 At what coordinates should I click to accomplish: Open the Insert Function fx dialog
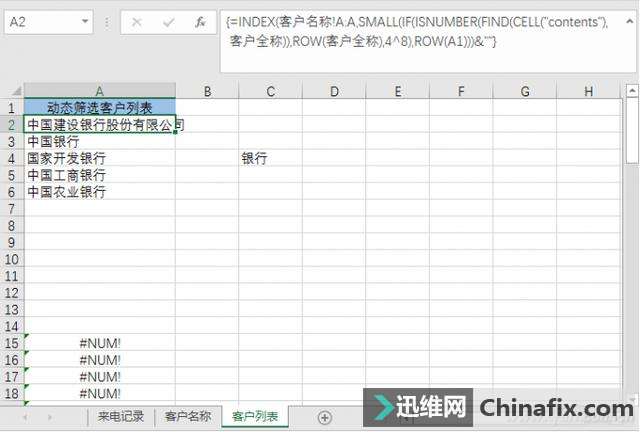[x=200, y=22]
